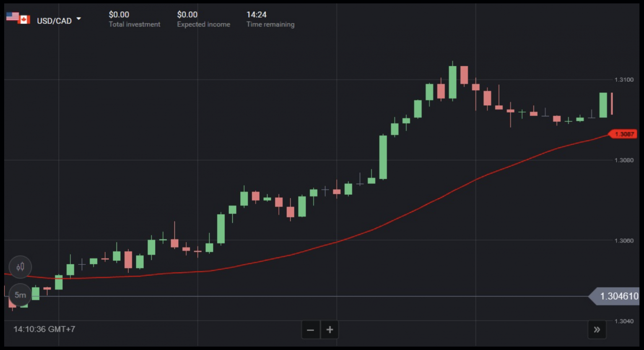
Task: Select the last green candle on the right
Action: pos(603,105)
